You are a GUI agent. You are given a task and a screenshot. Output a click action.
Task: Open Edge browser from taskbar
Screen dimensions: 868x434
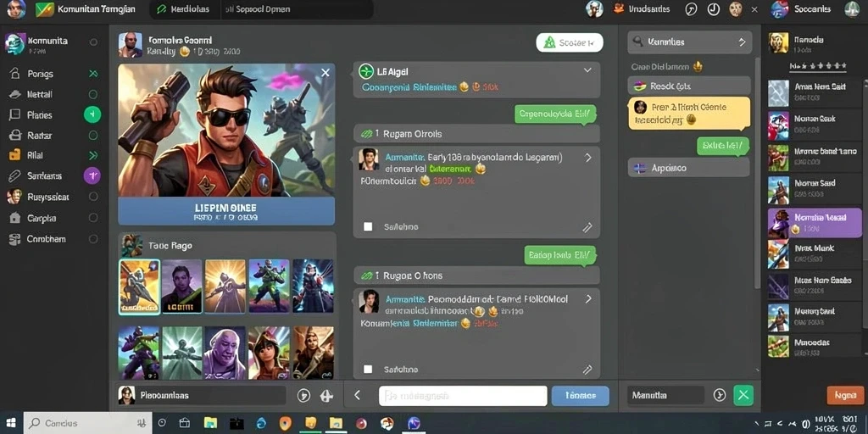pyautogui.click(x=260, y=424)
